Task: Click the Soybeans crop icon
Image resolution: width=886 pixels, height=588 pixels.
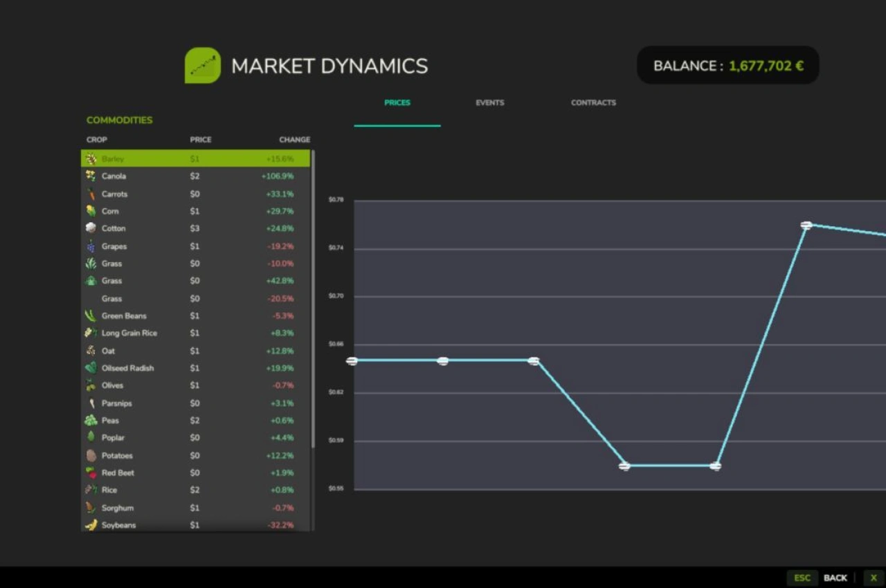Action: (x=91, y=525)
